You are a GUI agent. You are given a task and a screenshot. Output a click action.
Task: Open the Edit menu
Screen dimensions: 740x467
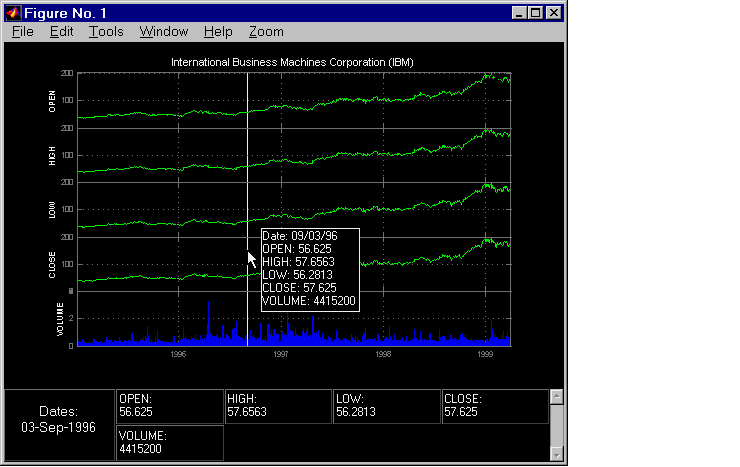pyautogui.click(x=61, y=32)
